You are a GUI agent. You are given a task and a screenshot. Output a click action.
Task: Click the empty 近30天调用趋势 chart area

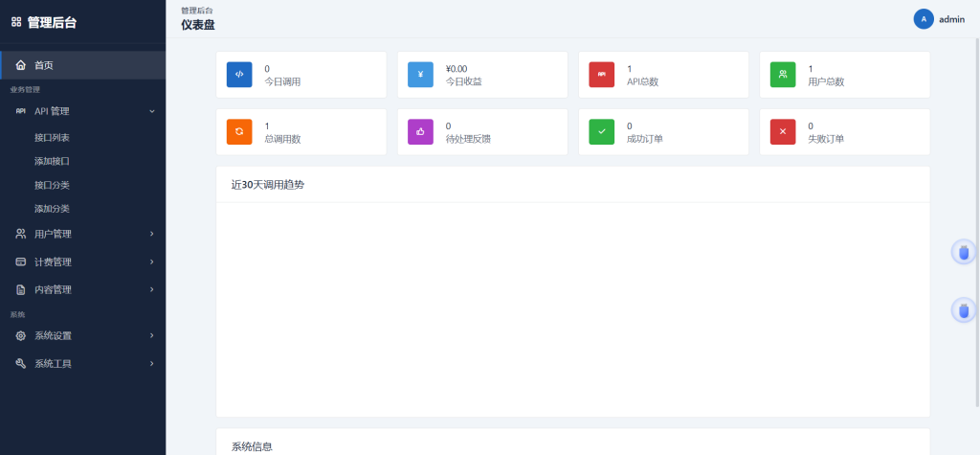coord(573,309)
